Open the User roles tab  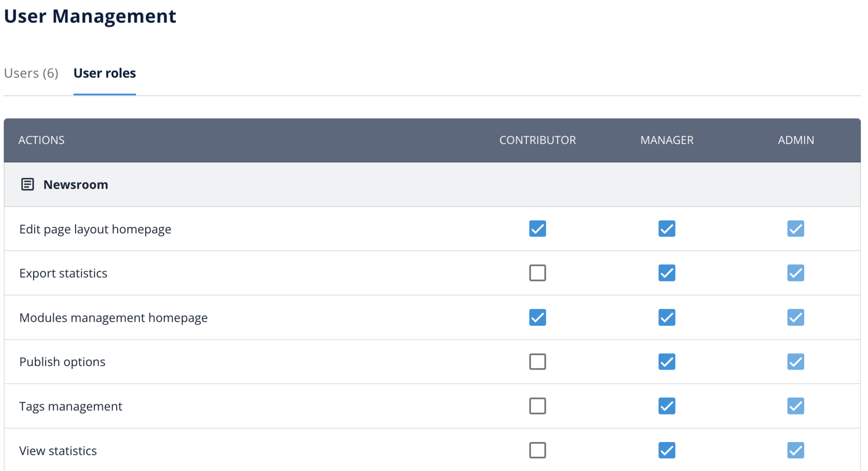tap(104, 73)
